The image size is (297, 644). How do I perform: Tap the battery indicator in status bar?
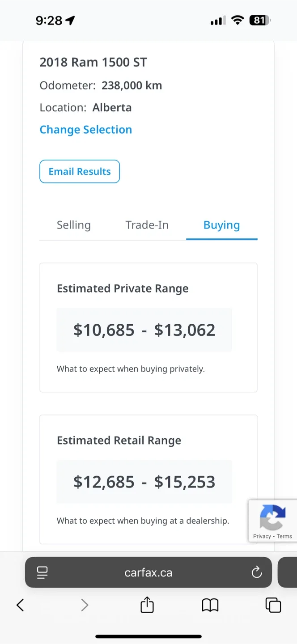tap(260, 20)
